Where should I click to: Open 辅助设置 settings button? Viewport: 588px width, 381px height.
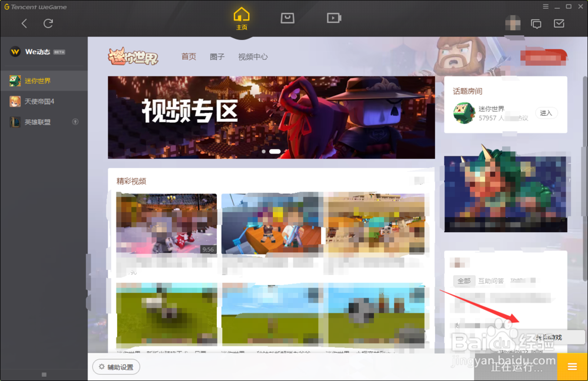click(x=116, y=367)
